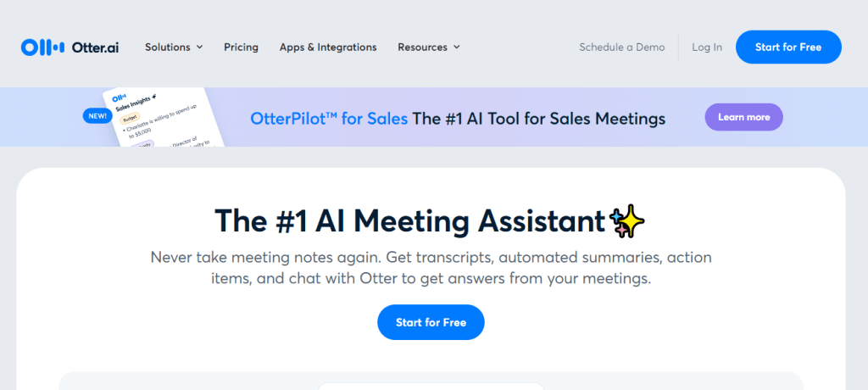The width and height of the screenshot is (868, 390).
Task: Click the Otter.ai logo icon
Action: click(42, 47)
